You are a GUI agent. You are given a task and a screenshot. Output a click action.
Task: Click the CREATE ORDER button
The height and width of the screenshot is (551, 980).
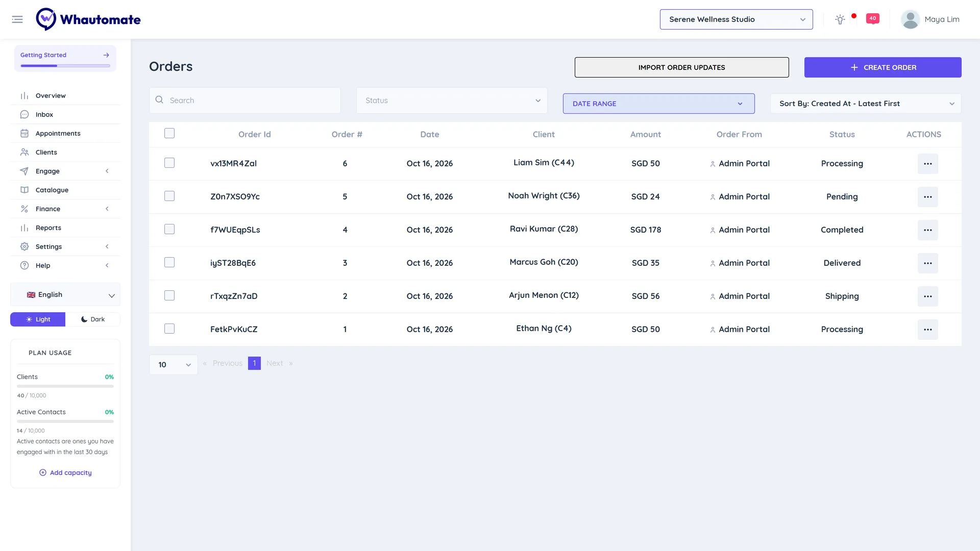tap(883, 67)
